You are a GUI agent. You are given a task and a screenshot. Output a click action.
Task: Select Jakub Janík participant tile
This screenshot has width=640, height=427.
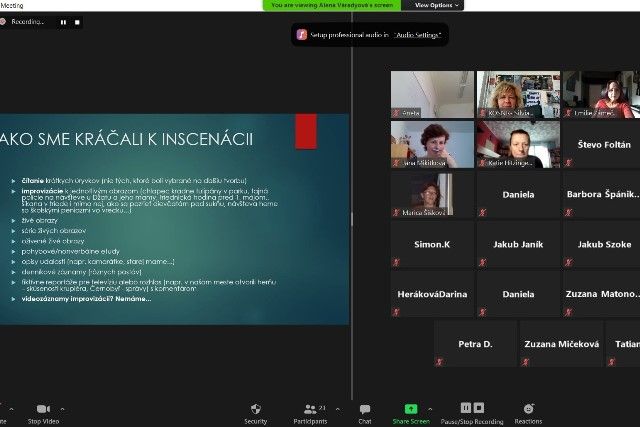518,243
